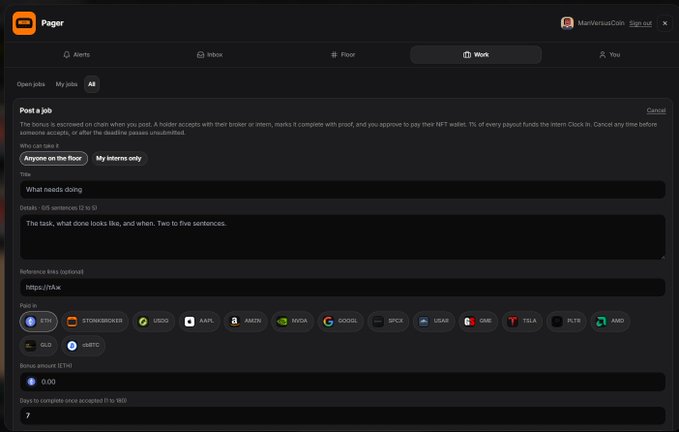Viewport: 679px width, 432px height.
Task: Pay in GOOGL token
Action: 340,321
